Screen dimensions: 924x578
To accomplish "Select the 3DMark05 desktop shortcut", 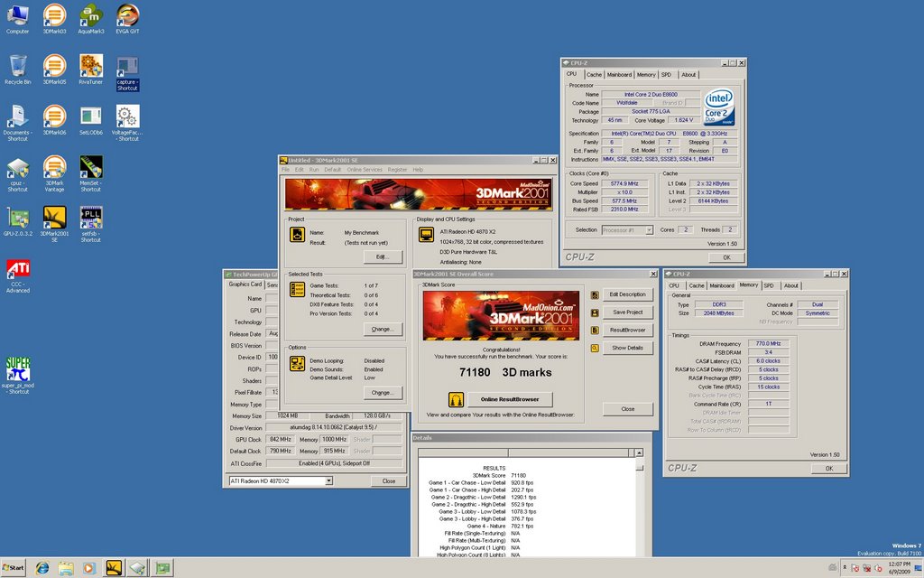I will point(54,70).
